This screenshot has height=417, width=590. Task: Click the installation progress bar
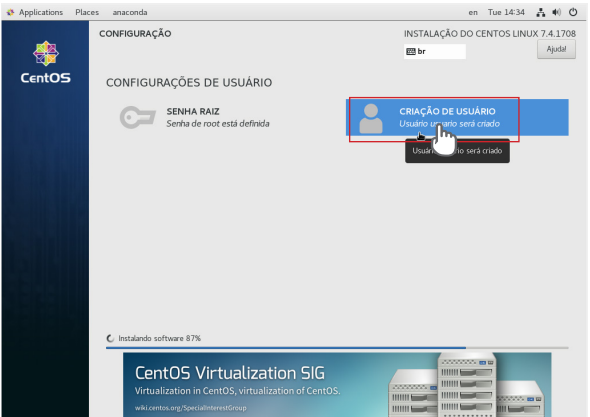(337, 348)
